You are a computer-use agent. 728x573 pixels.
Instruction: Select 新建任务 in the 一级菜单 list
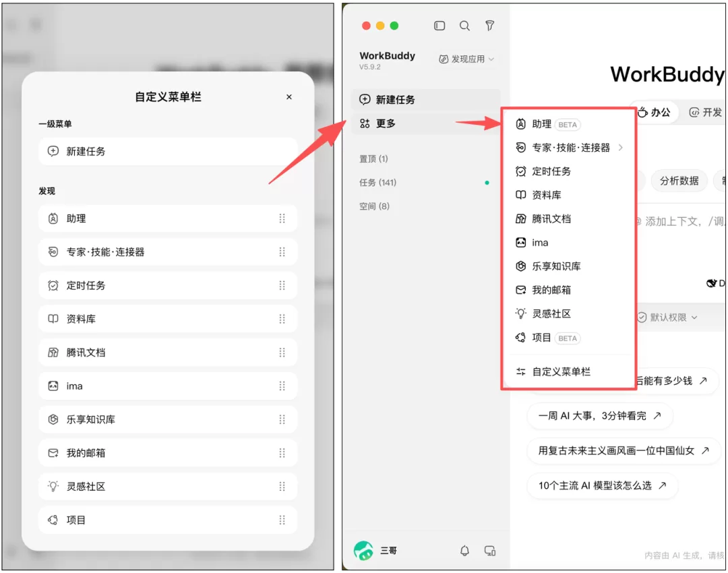pos(168,151)
